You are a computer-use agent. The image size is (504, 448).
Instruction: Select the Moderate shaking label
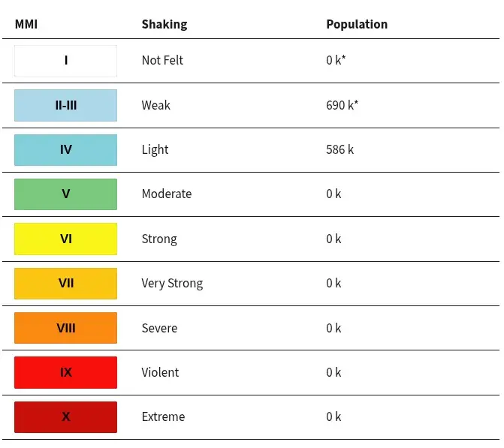tap(167, 194)
